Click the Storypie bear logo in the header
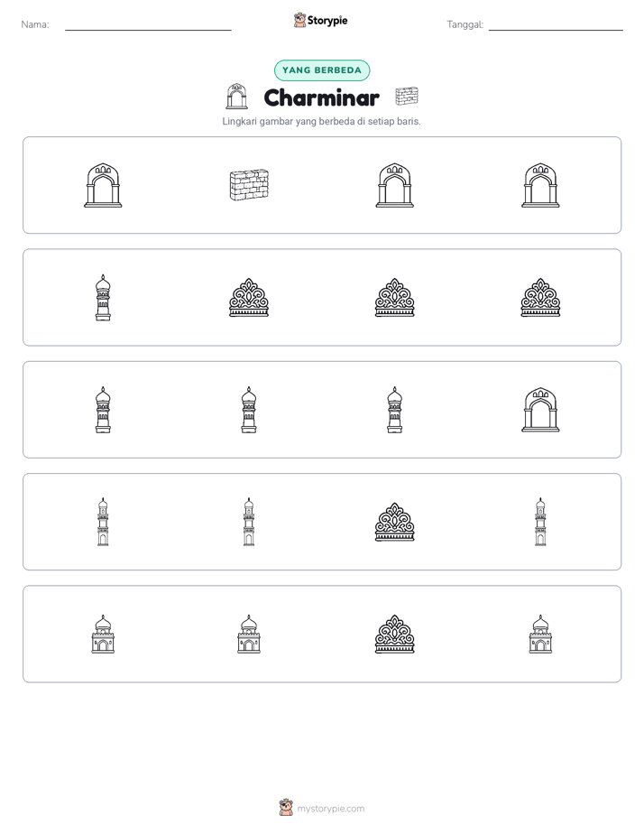Screen dimensions: 644x834 tap(299, 20)
